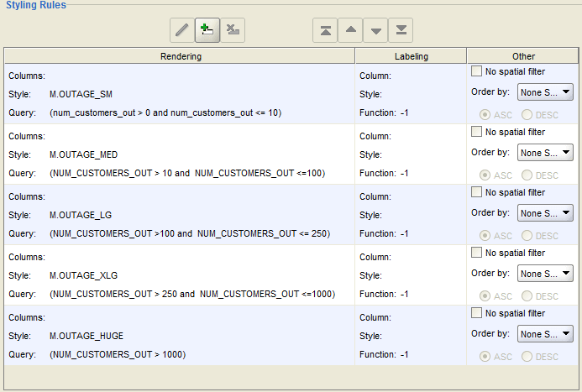Select the M.OUTAGE_LG style text
This screenshot has height=392, width=582.
tap(81, 215)
